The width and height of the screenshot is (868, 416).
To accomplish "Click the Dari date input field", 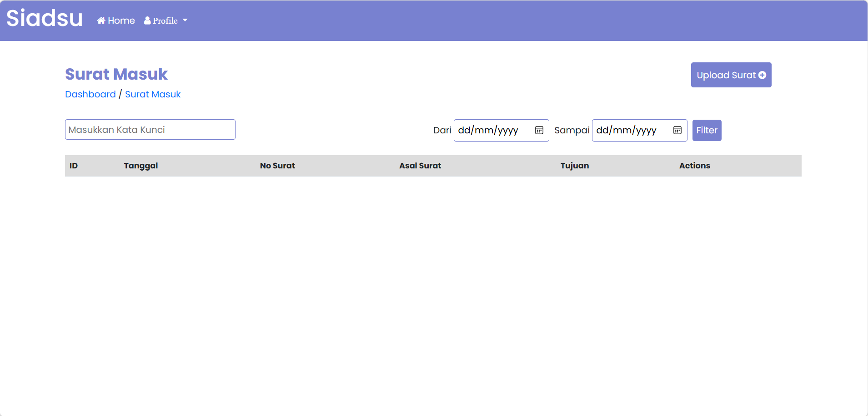I will [491, 130].
